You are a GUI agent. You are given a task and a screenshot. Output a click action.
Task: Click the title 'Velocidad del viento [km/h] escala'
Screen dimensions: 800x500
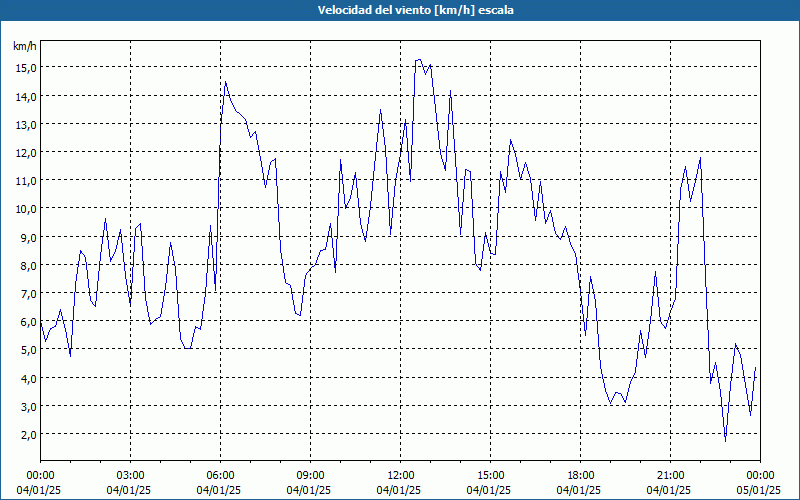[x=415, y=10]
